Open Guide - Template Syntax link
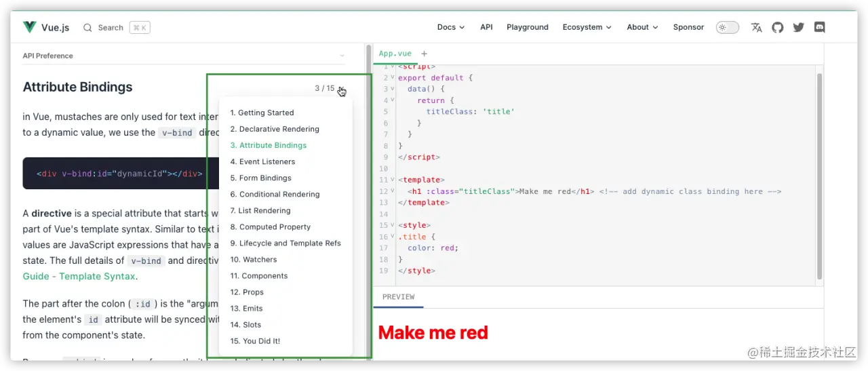The image size is (868, 371). (79, 276)
